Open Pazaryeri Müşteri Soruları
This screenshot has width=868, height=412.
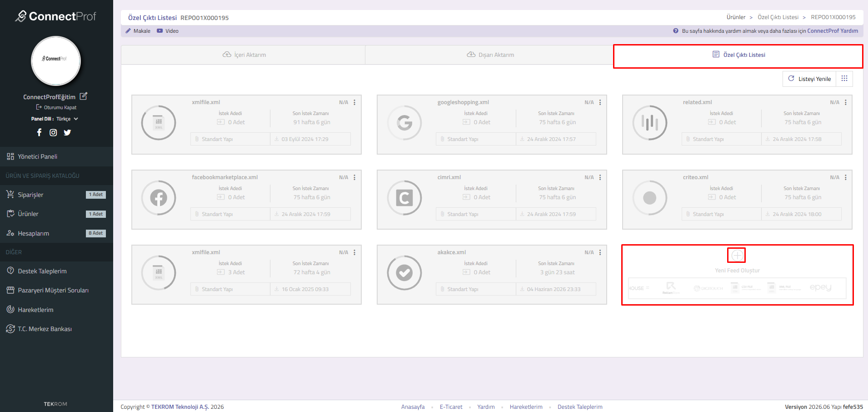(56, 290)
